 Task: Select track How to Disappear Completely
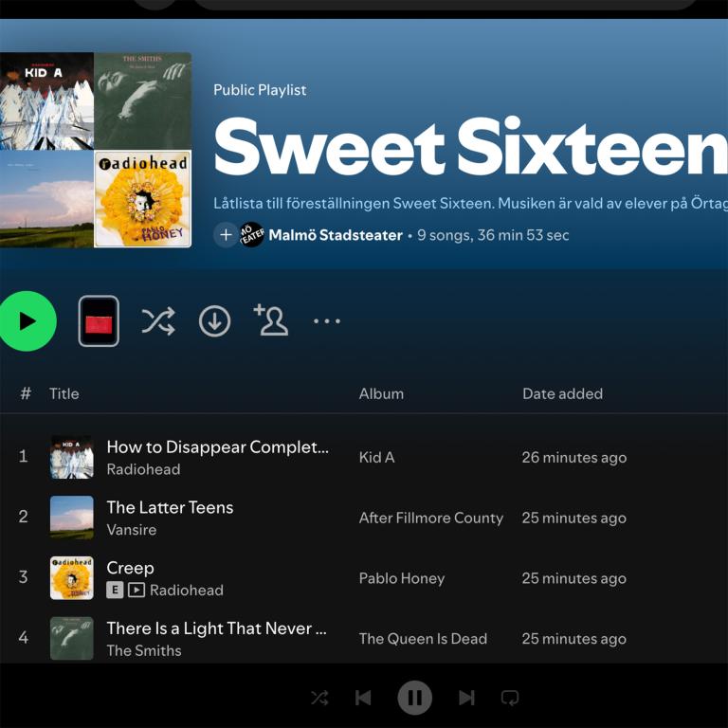click(218, 447)
